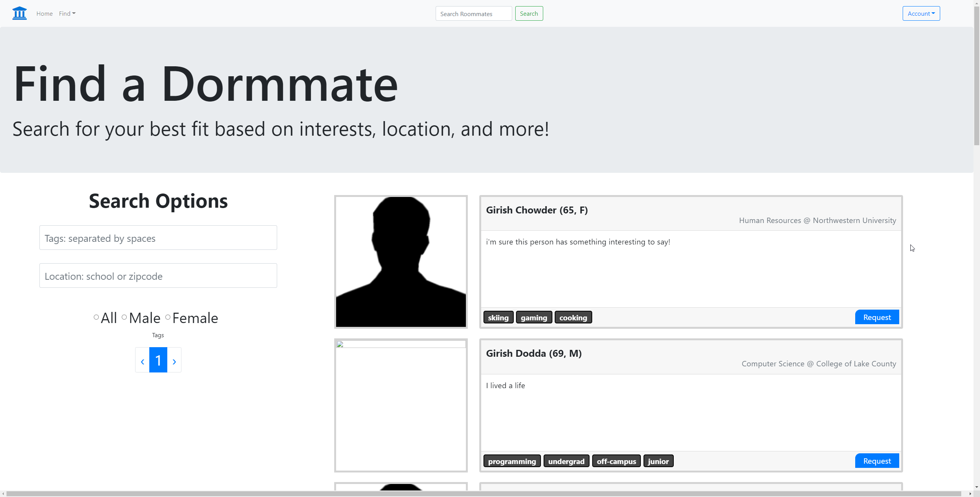980x497 pixels.
Task: Go to previous page arrow
Action: (x=142, y=361)
